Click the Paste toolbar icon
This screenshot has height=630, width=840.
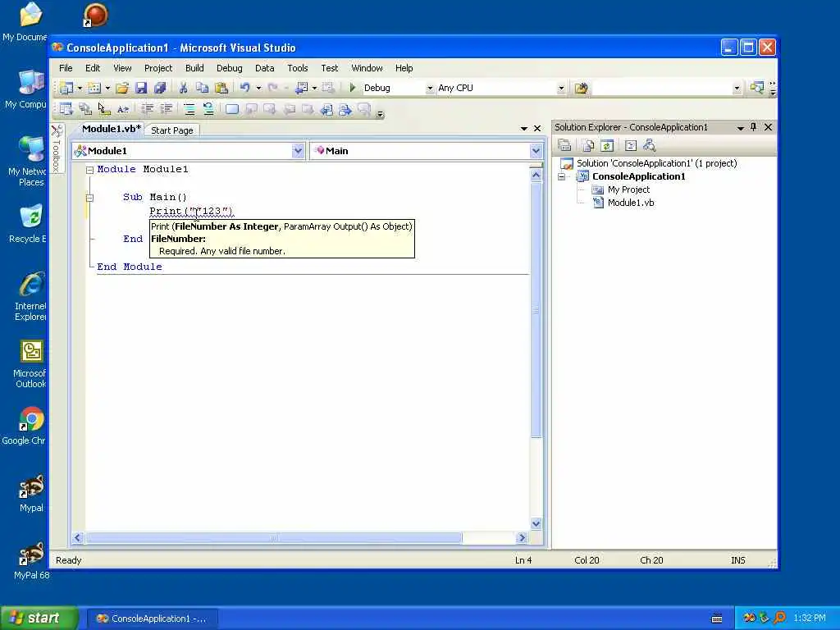click(221, 88)
